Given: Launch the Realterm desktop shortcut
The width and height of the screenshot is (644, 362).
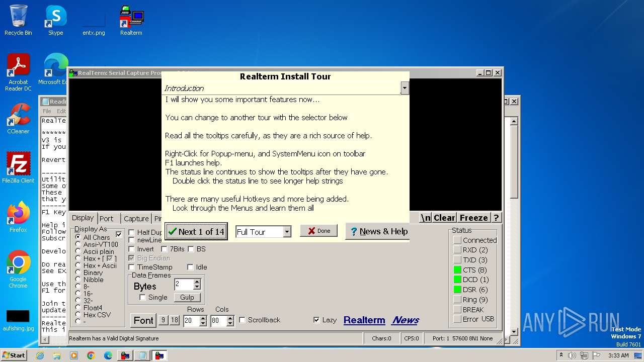Looking at the screenshot, I should [131, 20].
